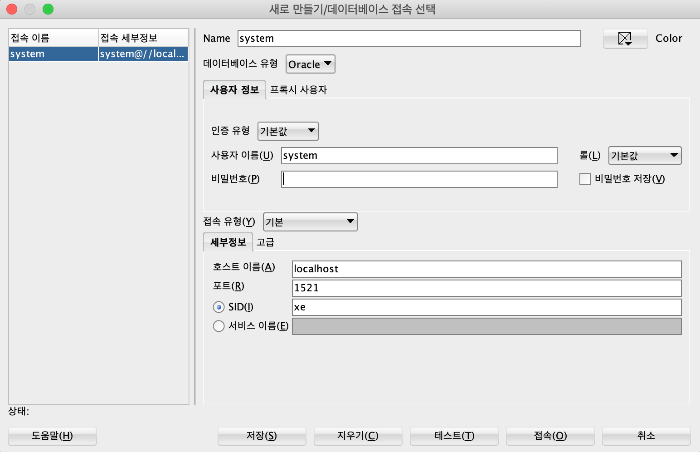The height and width of the screenshot is (452, 700).
Task: Enable 비밀번호 저장 checkbox
Action: tap(585, 179)
